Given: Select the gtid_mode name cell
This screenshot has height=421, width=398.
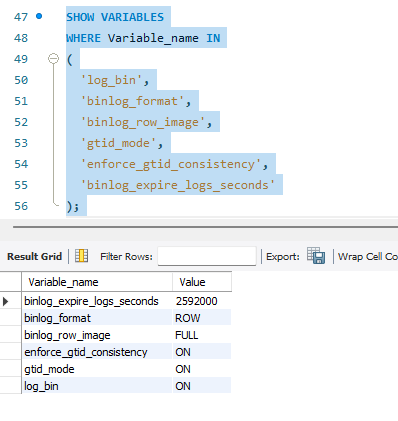Looking at the screenshot, I should pos(97,369).
